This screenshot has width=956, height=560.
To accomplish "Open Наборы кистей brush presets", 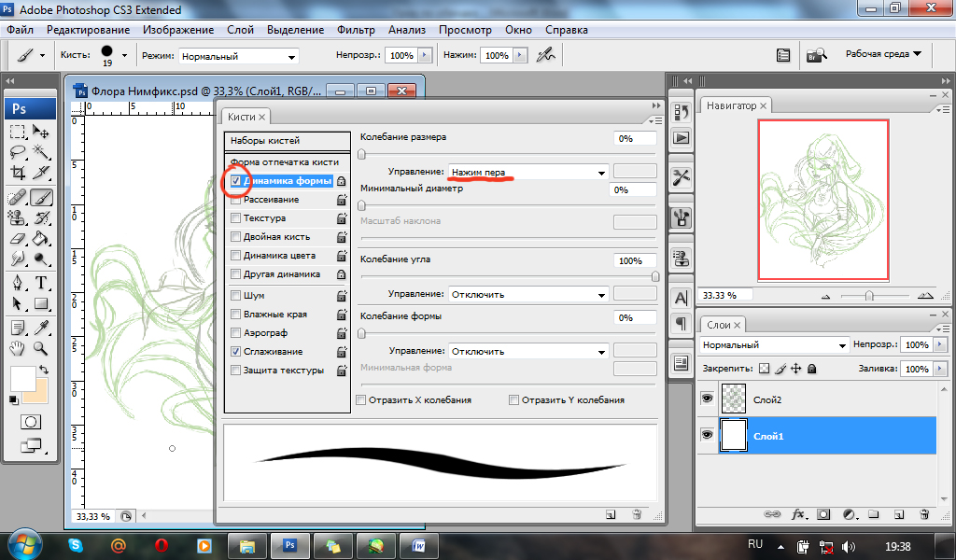I will pyautogui.click(x=265, y=141).
